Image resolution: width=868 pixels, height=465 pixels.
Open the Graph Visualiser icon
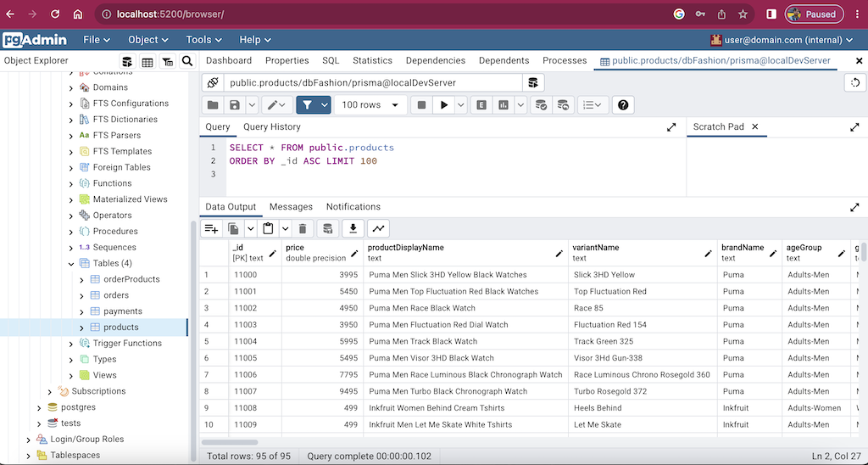378,228
